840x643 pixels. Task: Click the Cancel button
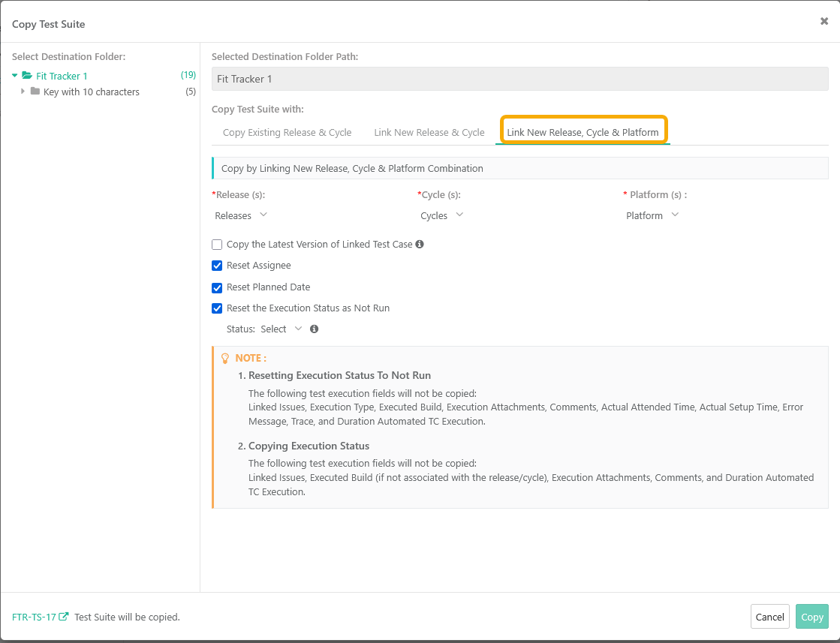click(769, 617)
